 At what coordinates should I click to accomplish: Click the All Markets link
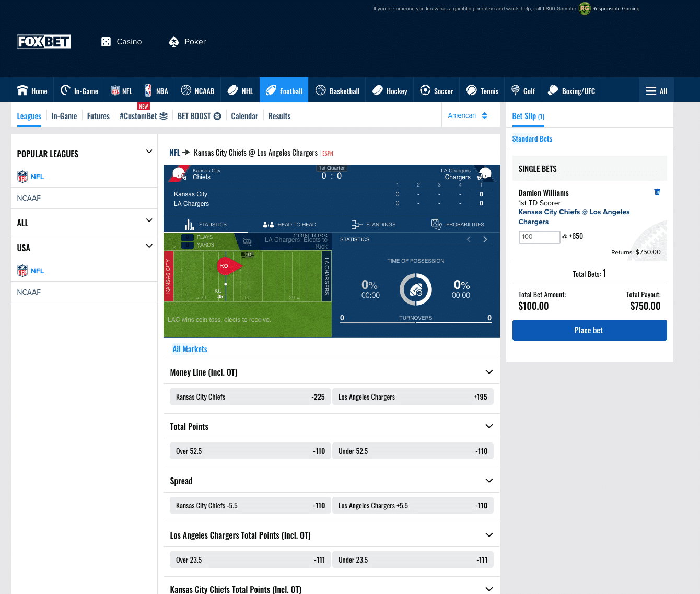coord(190,349)
